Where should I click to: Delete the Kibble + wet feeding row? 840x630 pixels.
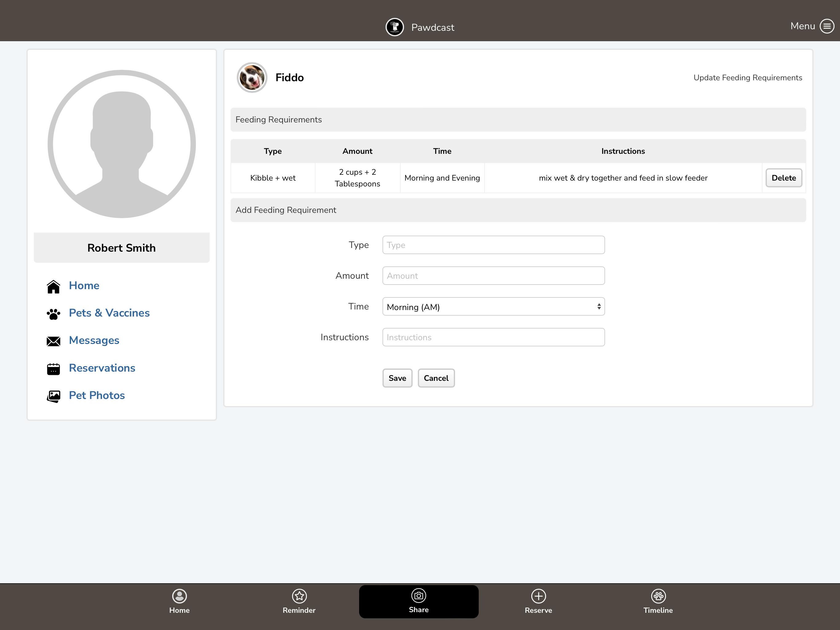click(x=783, y=178)
